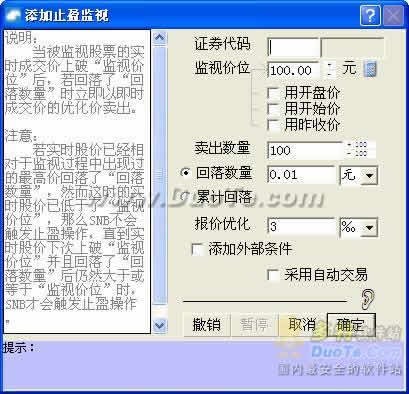Viewport: 409px width, 394px height.
Task: Click the 监视价位 spinner arrows
Action: (330, 69)
